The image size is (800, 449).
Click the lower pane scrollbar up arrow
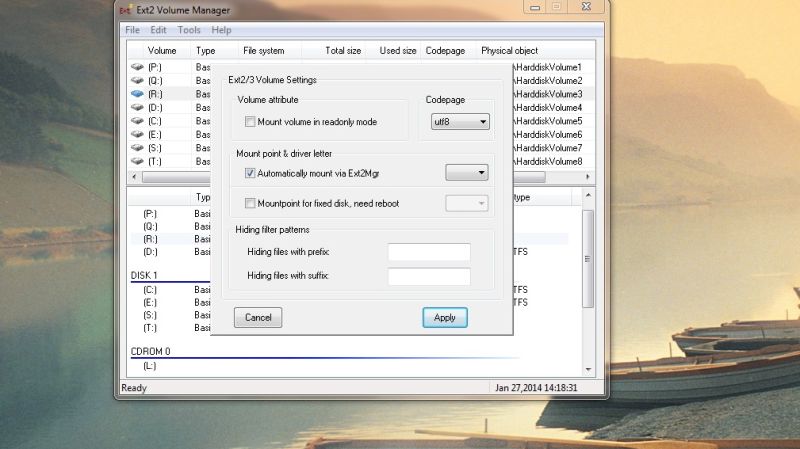click(x=588, y=195)
